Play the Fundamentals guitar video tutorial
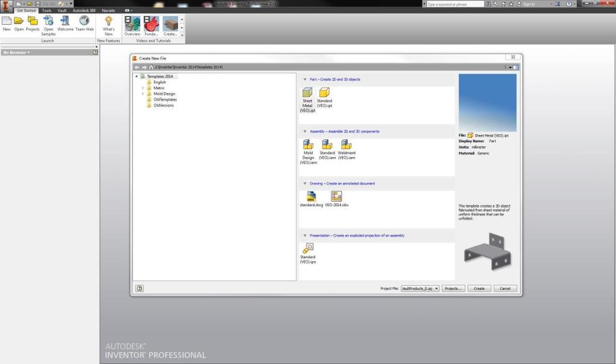 [151, 25]
